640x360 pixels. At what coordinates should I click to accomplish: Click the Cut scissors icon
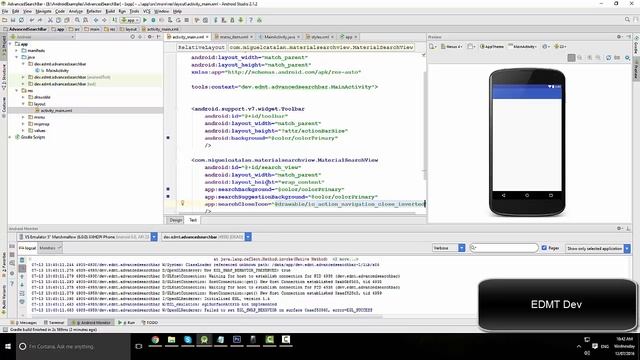(x=50, y=20)
